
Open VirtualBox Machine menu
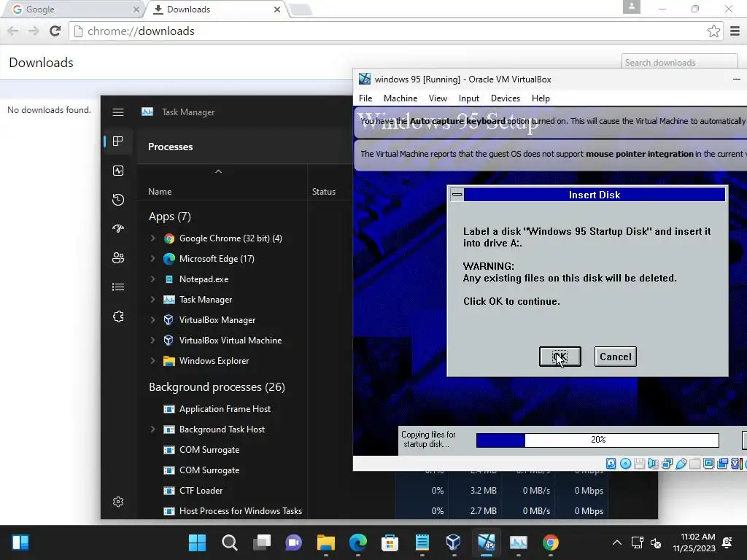pos(400,98)
